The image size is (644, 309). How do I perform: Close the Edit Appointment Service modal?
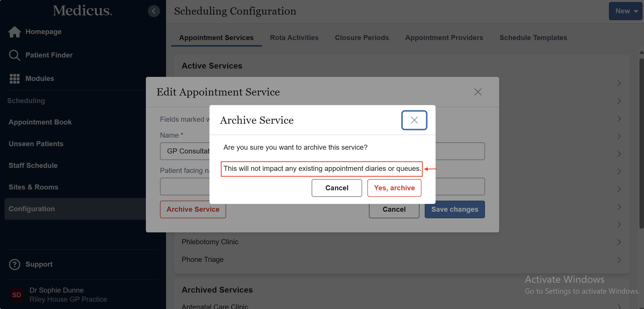click(x=478, y=92)
